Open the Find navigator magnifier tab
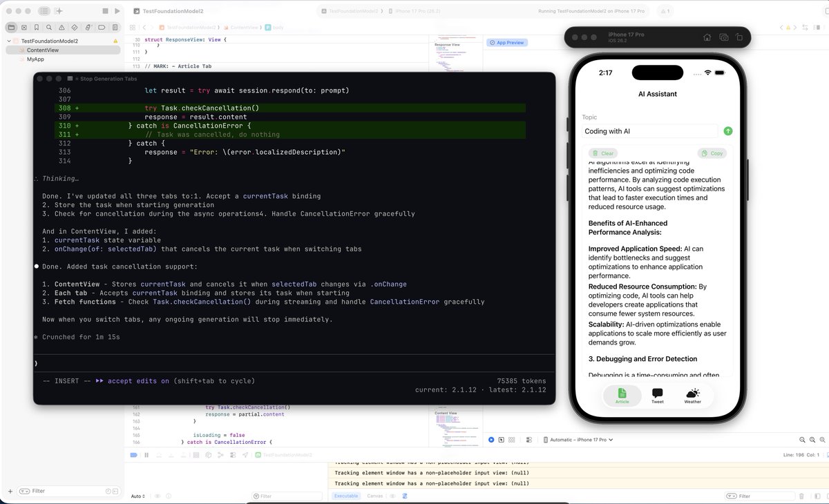 point(50,28)
